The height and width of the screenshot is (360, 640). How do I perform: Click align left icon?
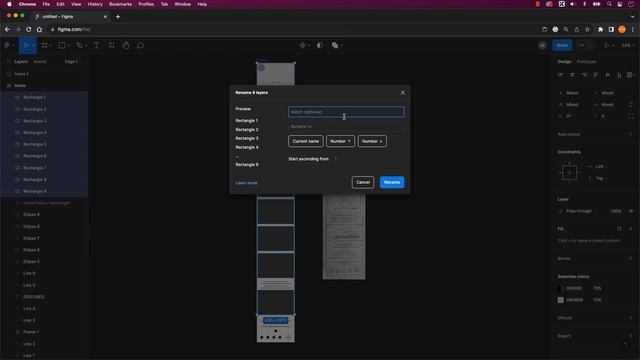(x=560, y=75)
